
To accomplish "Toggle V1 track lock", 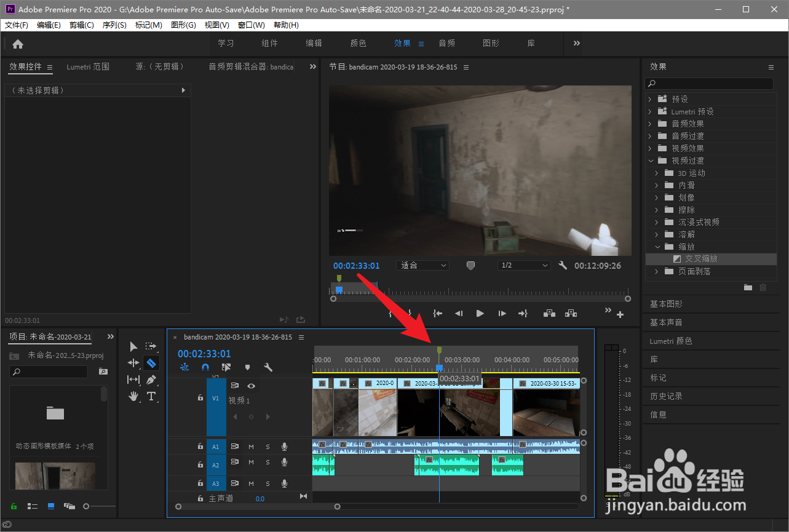I will pos(200,398).
